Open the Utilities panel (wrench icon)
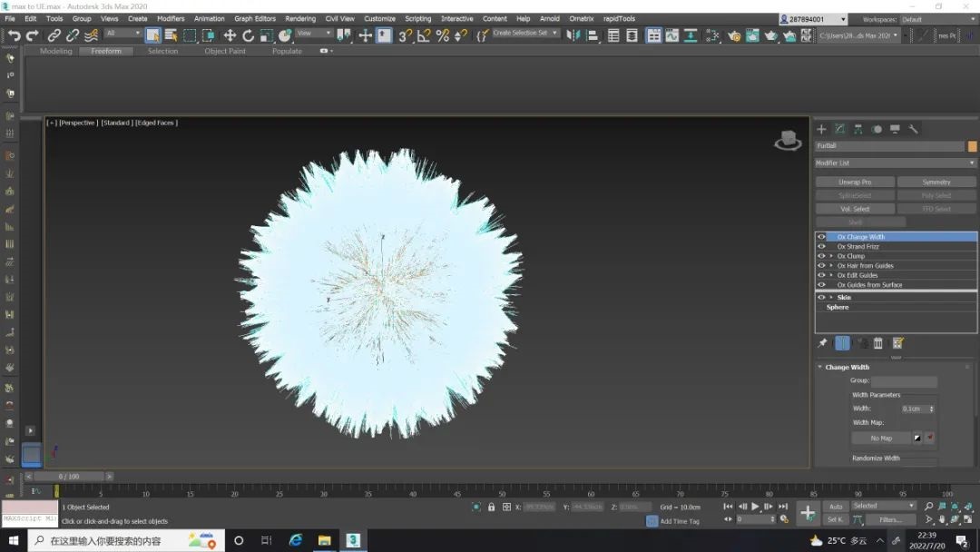Viewport: 980px width, 552px height. (913, 129)
